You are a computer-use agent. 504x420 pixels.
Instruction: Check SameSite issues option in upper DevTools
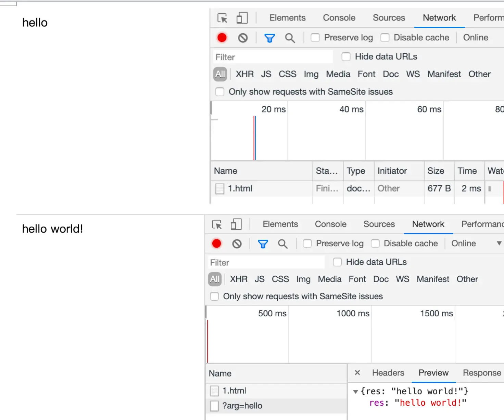220,92
